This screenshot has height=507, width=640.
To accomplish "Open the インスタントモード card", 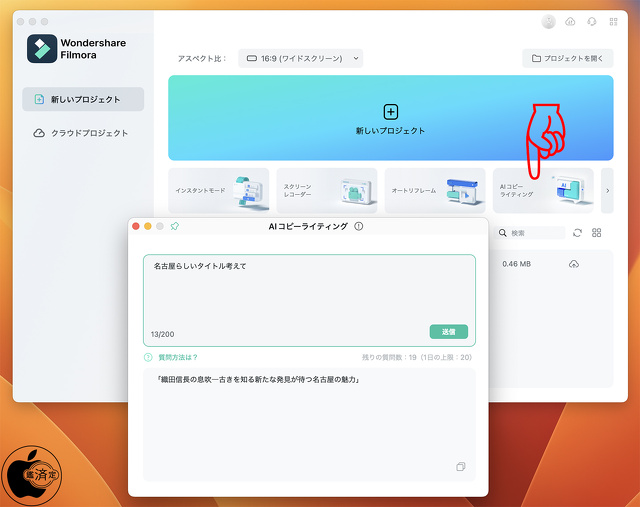I will click(219, 191).
